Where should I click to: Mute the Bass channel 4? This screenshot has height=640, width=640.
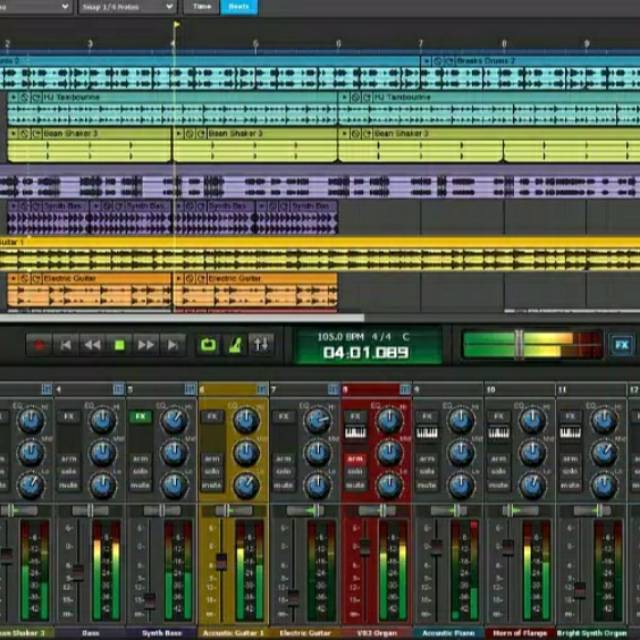tap(69, 485)
